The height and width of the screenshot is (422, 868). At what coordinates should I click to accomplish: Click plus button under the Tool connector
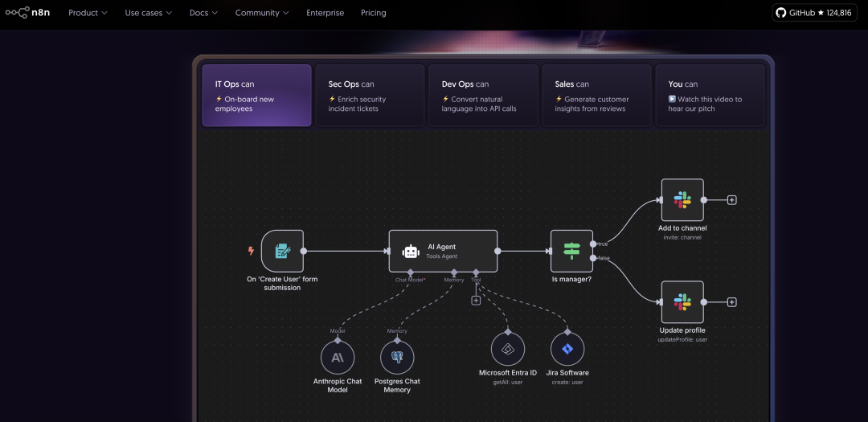point(476,300)
